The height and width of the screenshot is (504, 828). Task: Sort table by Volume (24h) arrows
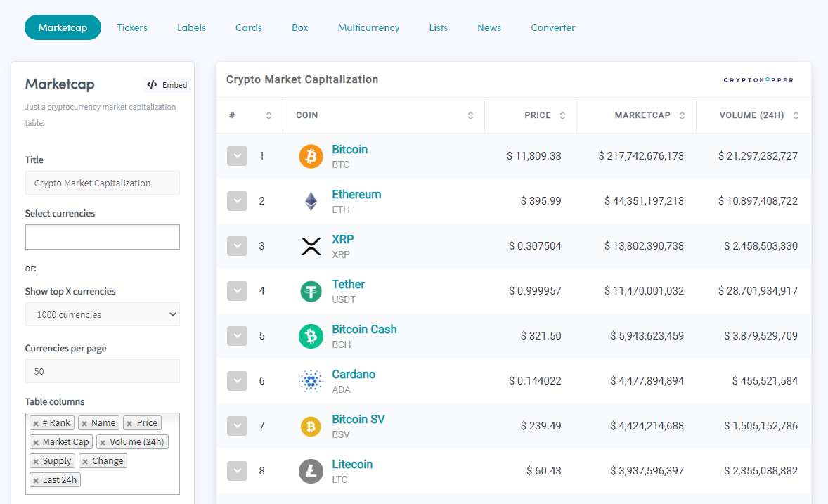coord(796,116)
